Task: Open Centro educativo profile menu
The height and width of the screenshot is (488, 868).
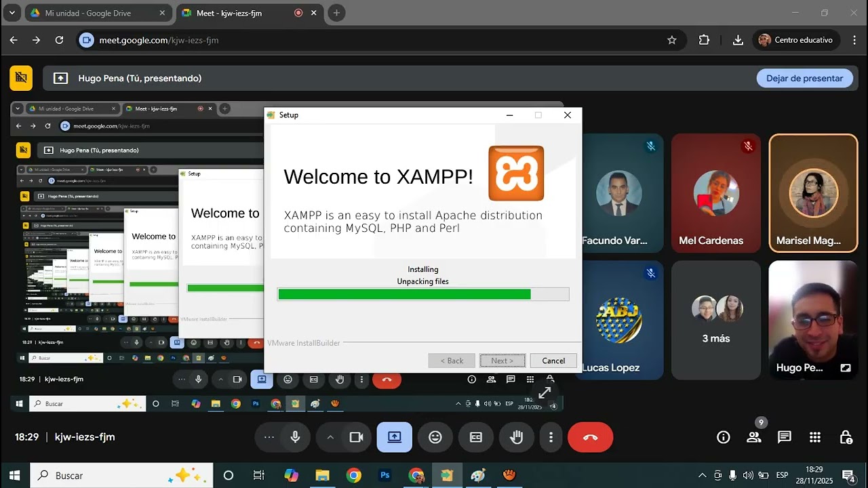Action: (x=796, y=40)
